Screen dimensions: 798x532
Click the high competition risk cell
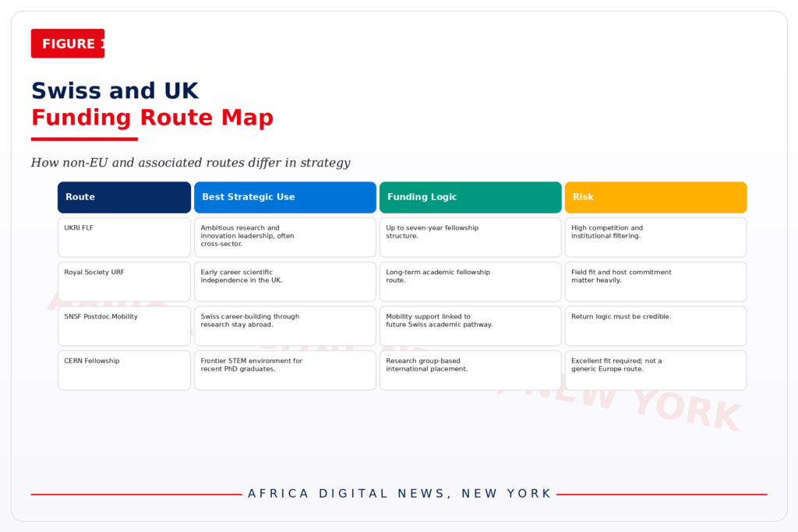(655, 238)
